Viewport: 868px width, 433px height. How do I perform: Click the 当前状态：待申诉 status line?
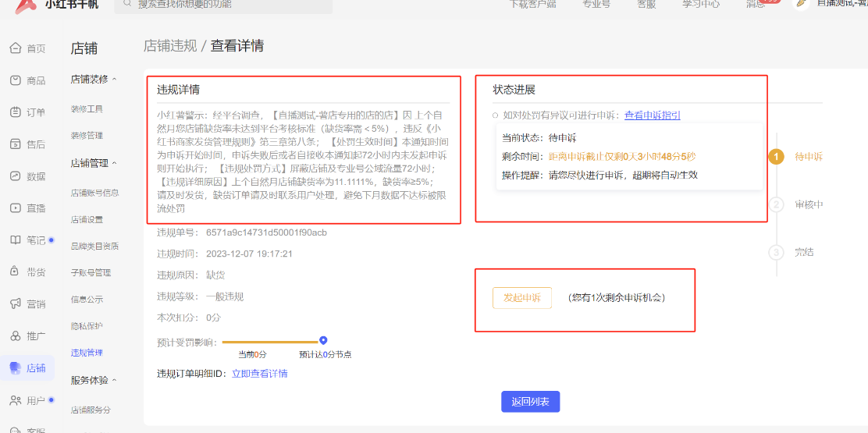pos(539,138)
